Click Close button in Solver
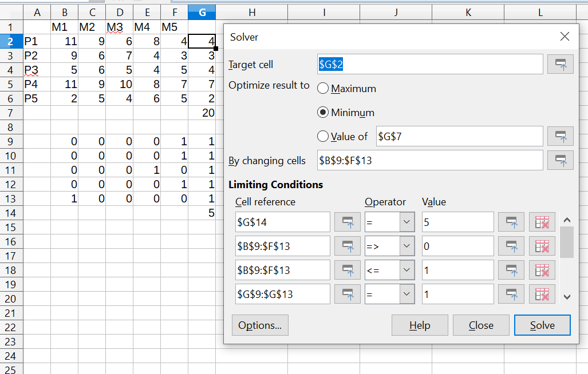588x374 pixels. [x=481, y=325]
